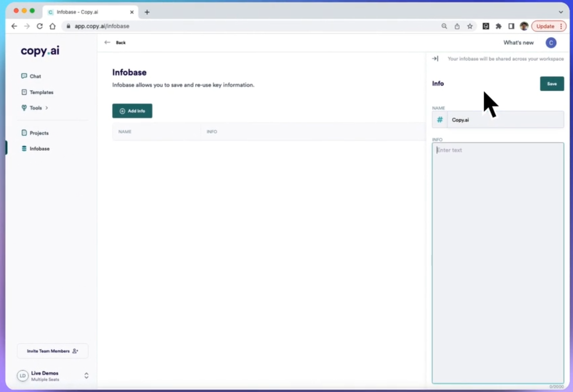The width and height of the screenshot is (573, 392).
Task: Click the Back arrow icon
Action: tap(107, 42)
